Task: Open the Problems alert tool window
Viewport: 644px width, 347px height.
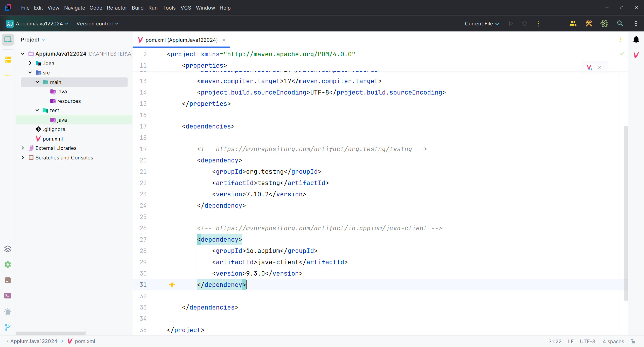Action: [8, 312]
